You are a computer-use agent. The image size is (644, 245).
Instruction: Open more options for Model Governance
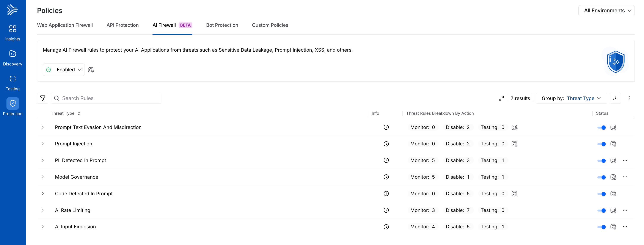pos(625,177)
